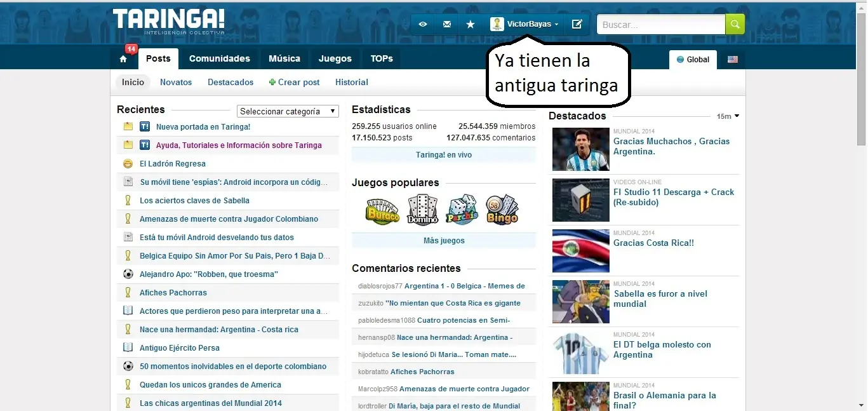The height and width of the screenshot is (411, 868).
Task: Open post Quedan los unicos grandes de America
Action: (210, 384)
